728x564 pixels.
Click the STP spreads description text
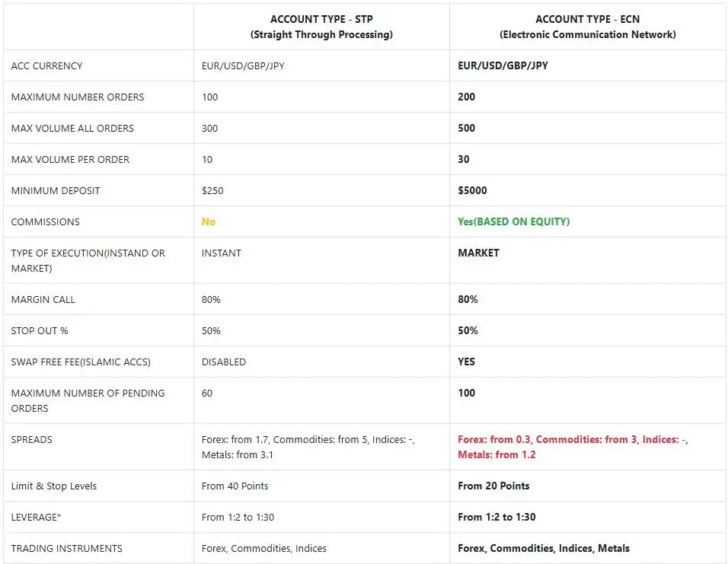(308, 447)
